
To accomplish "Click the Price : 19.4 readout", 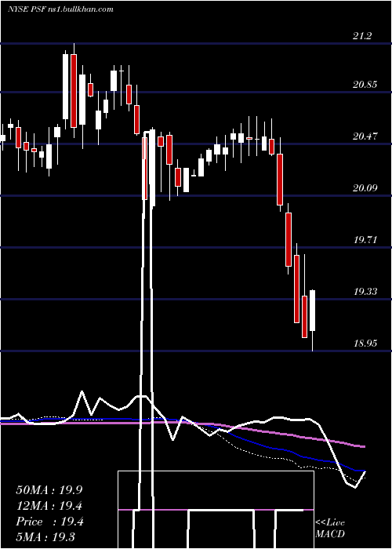I will tap(49, 522).
